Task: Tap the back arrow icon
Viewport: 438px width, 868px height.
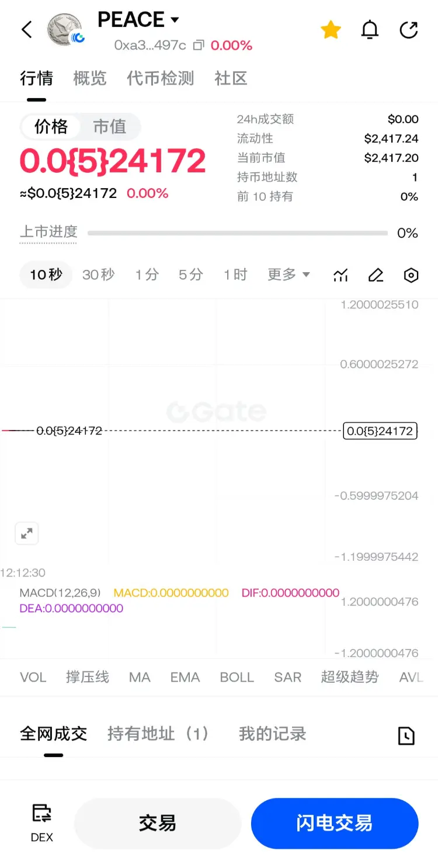Action: click(x=27, y=30)
